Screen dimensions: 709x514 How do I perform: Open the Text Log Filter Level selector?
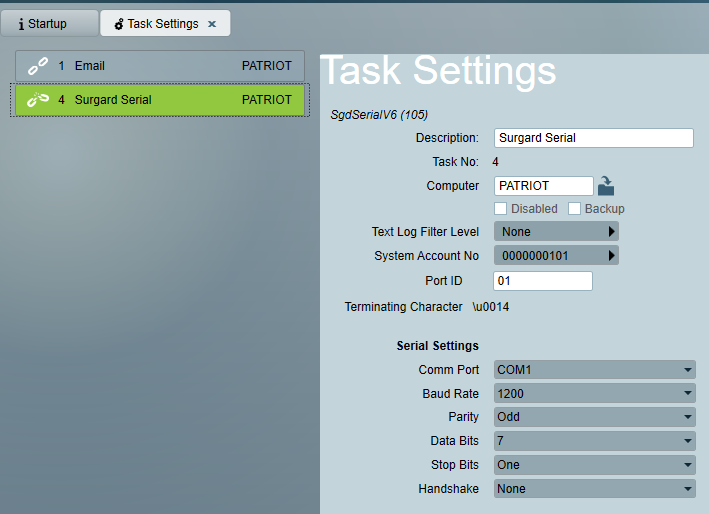pyautogui.click(x=556, y=231)
